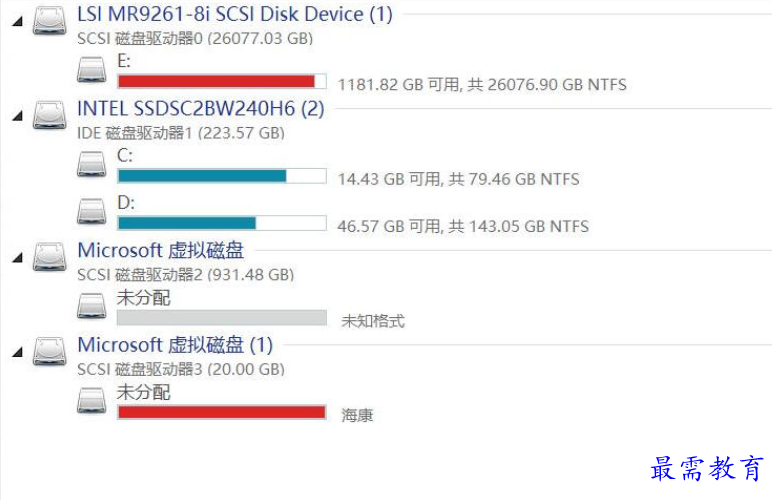Click the C: drive blue usage bar
This screenshot has width=772, height=500.
222,176
